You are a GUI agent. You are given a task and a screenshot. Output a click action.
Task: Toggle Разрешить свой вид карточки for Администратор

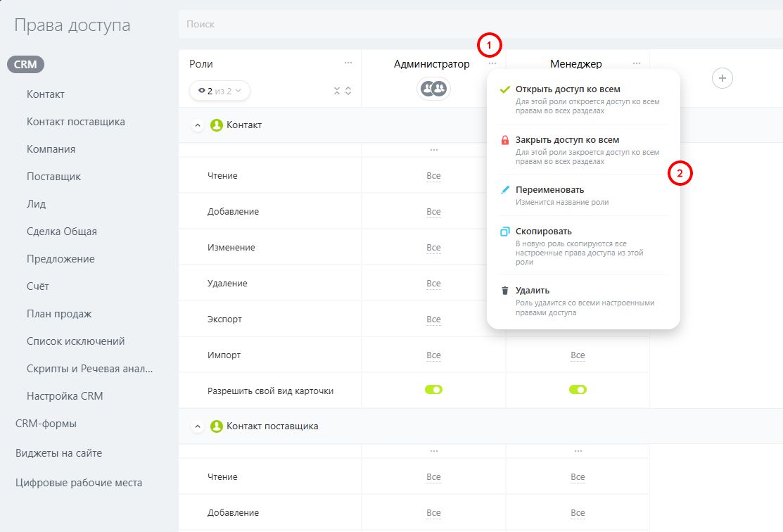point(433,390)
